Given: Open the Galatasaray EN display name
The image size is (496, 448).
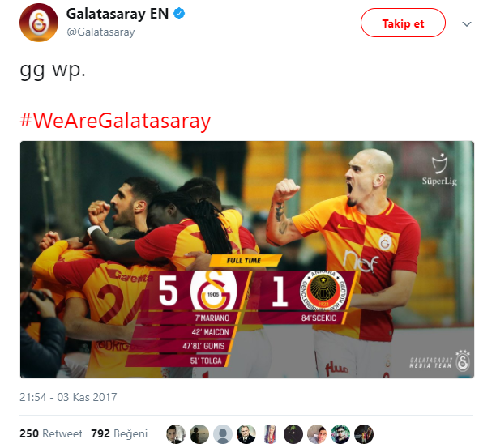Looking at the screenshot, I should pyautogui.click(x=118, y=14).
